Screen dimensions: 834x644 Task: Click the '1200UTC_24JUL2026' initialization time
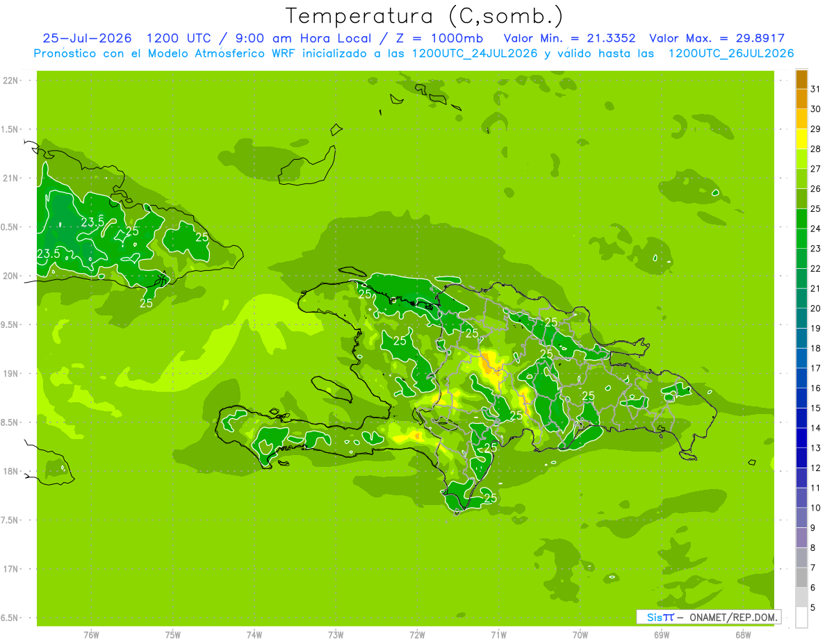pyautogui.click(x=475, y=53)
